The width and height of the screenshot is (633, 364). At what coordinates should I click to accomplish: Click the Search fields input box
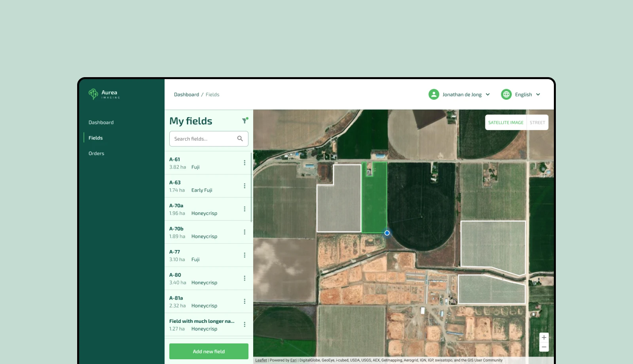209,139
